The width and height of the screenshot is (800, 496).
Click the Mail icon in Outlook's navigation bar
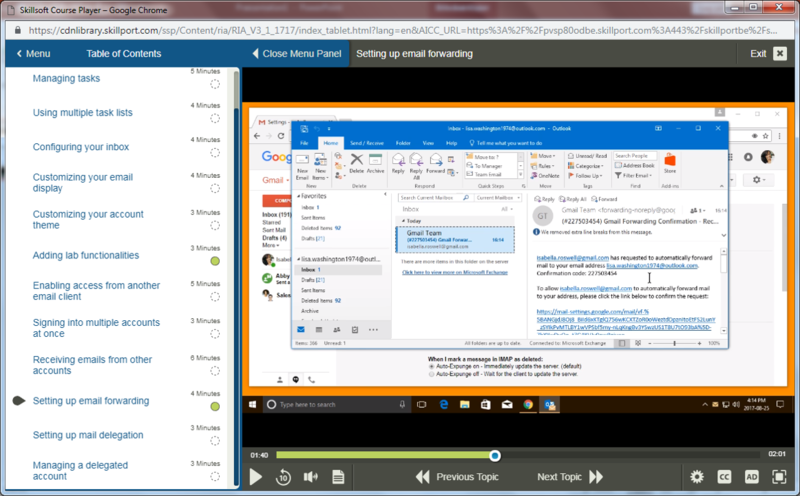pos(301,330)
